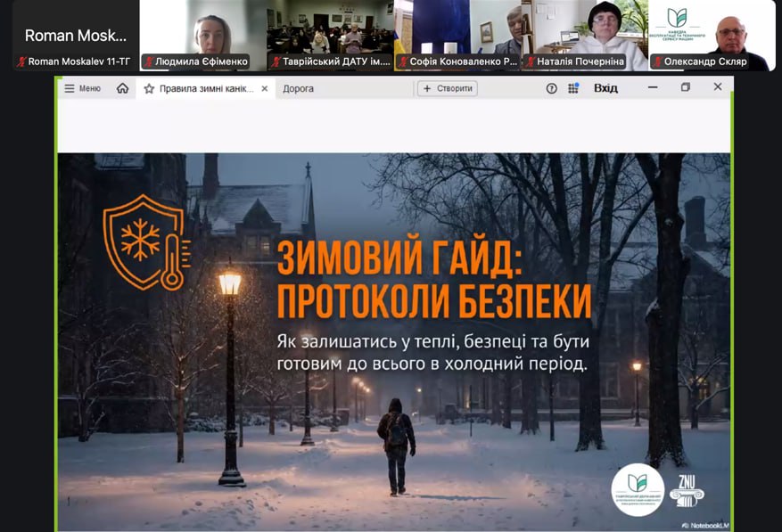Image resolution: width=782 pixels, height=532 pixels.
Task: Click the ZNU column logo on slide
Action: click(687, 491)
